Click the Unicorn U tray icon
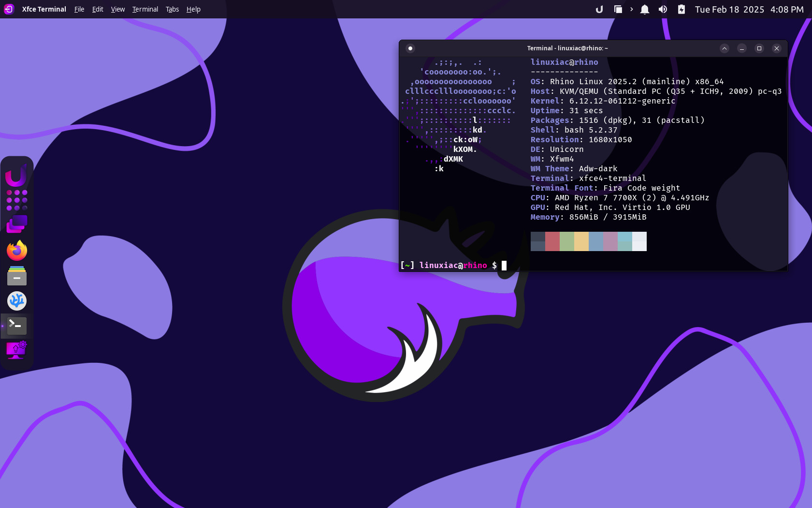Viewport: 812px width, 508px height. tap(599, 9)
